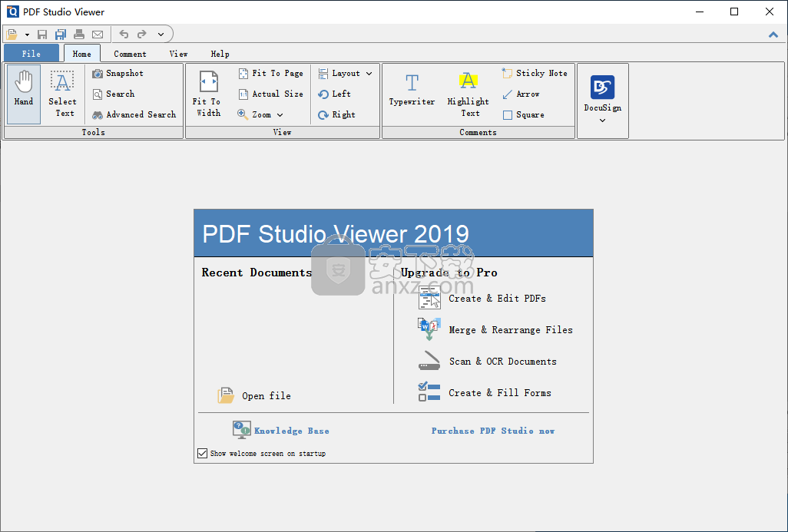Click the Print icon in top toolbar

click(x=79, y=34)
